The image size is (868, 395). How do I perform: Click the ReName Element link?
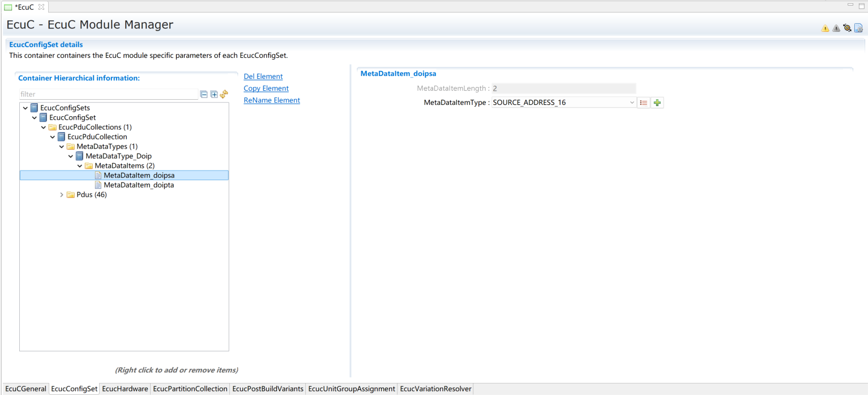(x=271, y=100)
